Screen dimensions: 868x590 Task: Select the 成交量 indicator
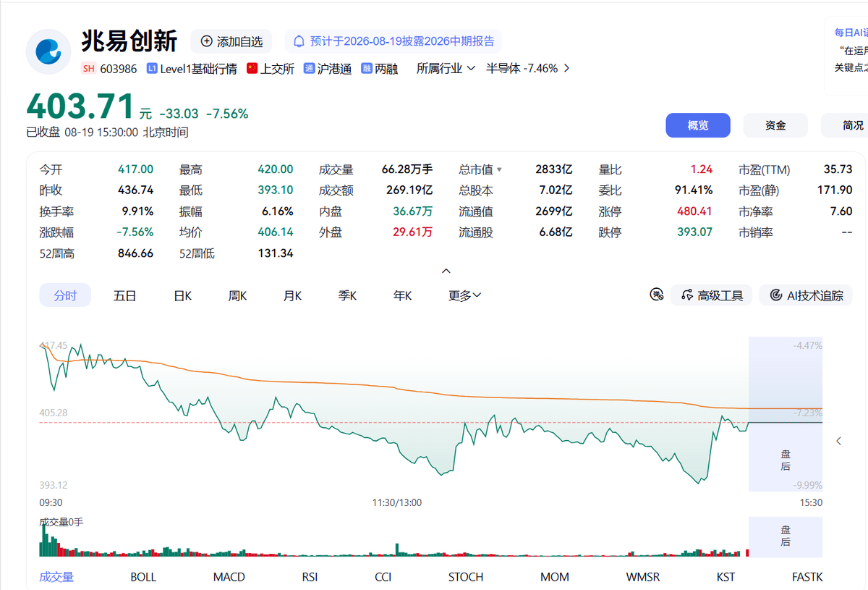pyautogui.click(x=56, y=577)
